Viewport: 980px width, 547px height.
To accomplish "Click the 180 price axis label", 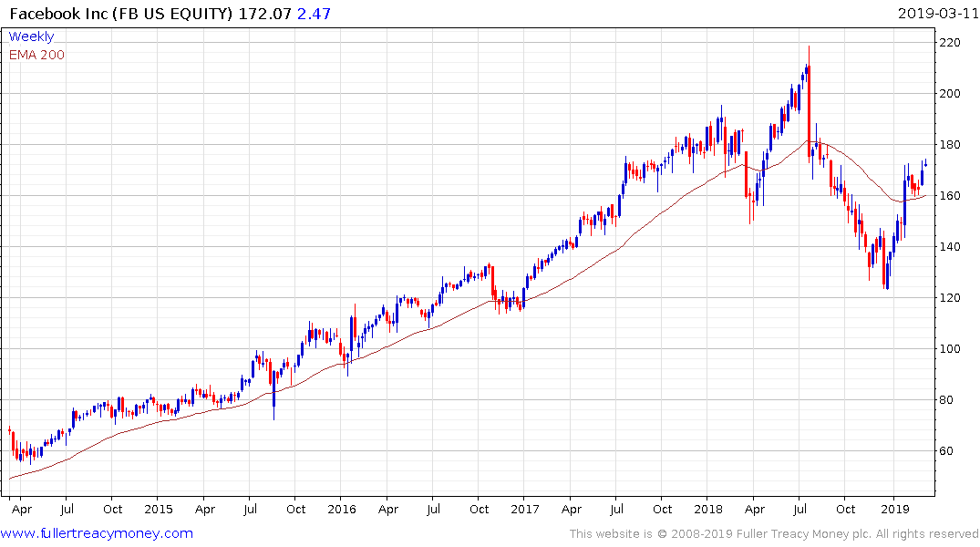I will [x=949, y=144].
